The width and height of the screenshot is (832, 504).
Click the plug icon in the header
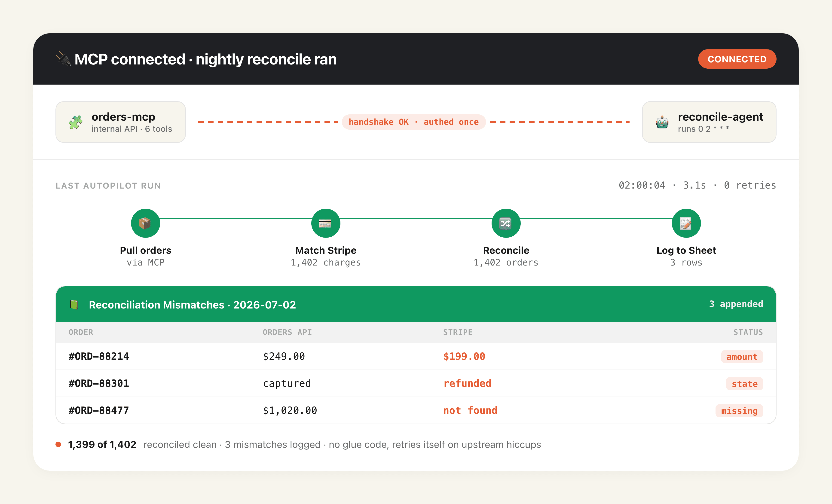63,59
